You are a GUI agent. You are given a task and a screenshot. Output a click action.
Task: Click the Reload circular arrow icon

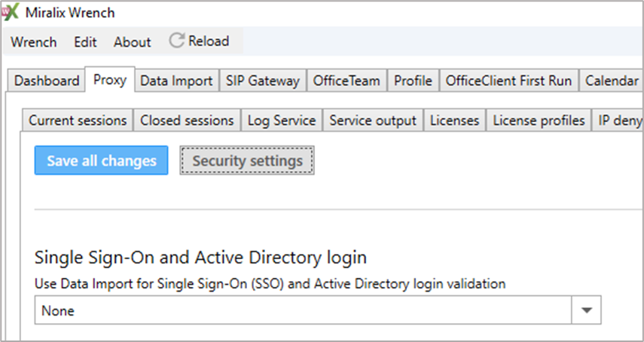pyautogui.click(x=176, y=41)
